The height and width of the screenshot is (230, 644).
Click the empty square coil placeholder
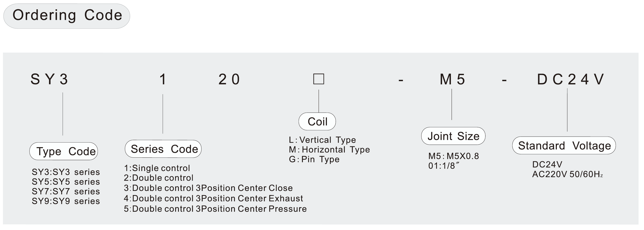[319, 79]
